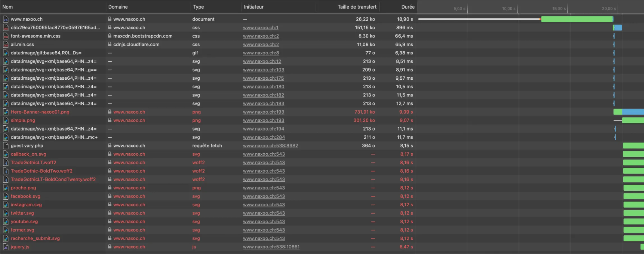644x254 pixels.
Task: Click the font icon for TradeGothicLT-BoldCondTwenty.woff2
Action: point(6,179)
